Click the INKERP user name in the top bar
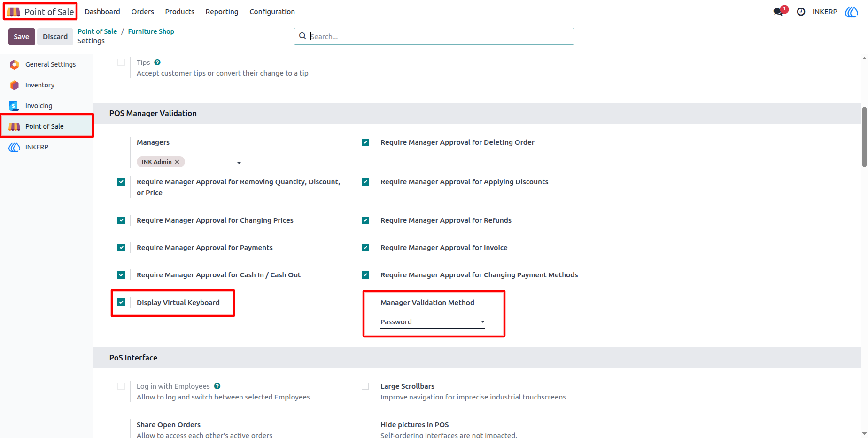This screenshot has width=868, height=438. 825,12
